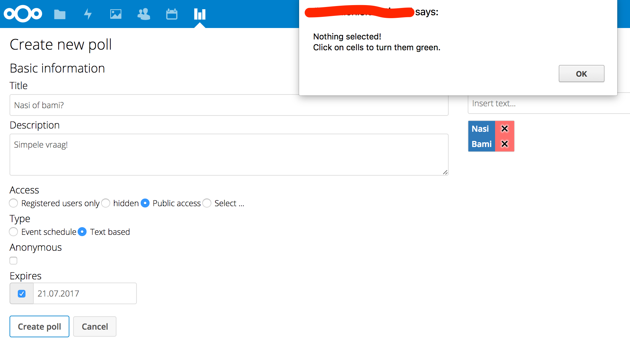
Task: Select Registered users only access
Action: pos(13,203)
